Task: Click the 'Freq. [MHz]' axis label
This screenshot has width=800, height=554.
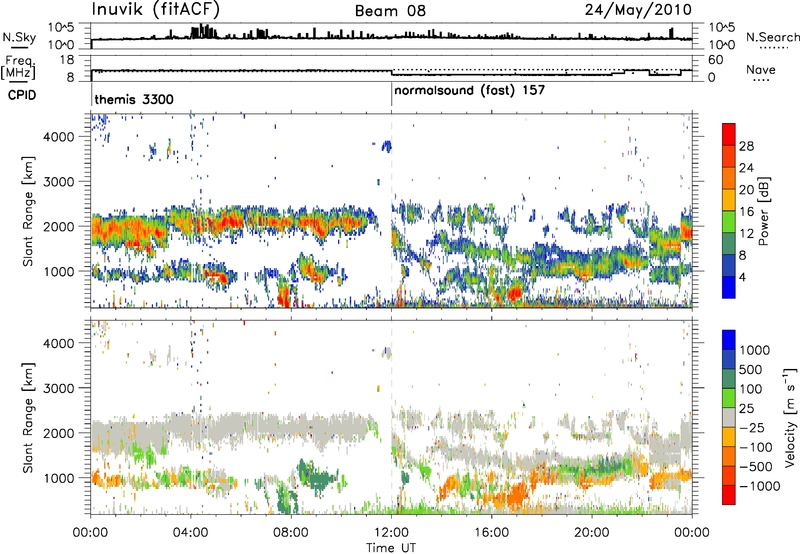Action: pyautogui.click(x=18, y=67)
